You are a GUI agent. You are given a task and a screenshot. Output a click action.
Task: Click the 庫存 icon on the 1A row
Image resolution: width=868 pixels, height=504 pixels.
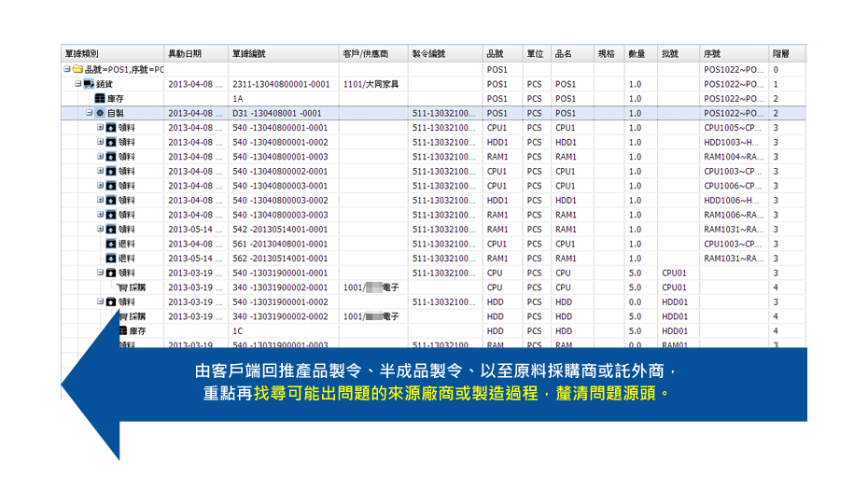pyautogui.click(x=100, y=99)
